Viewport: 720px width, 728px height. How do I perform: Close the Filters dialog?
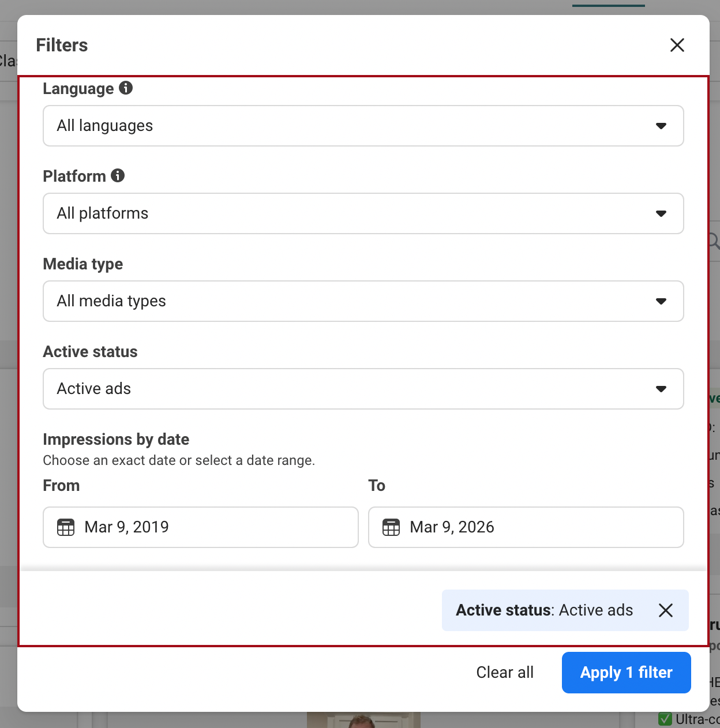tap(677, 45)
